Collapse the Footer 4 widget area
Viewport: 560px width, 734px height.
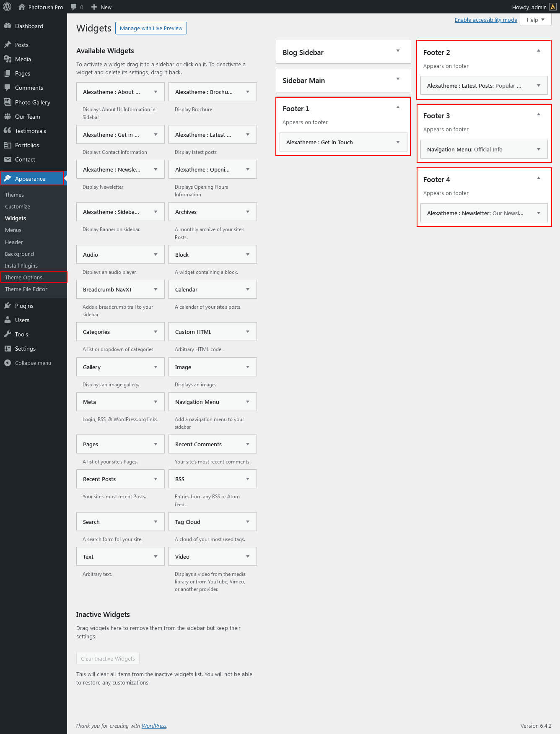539,178
